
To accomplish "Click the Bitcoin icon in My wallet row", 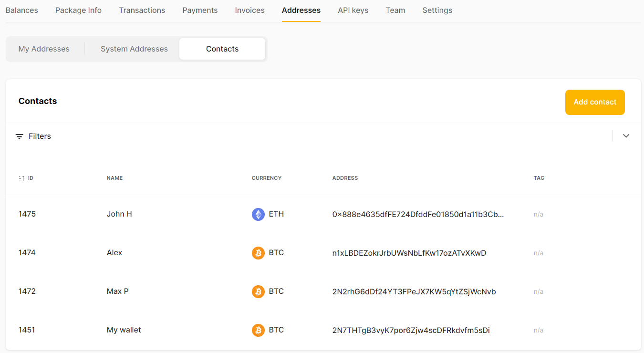I will click(x=258, y=330).
